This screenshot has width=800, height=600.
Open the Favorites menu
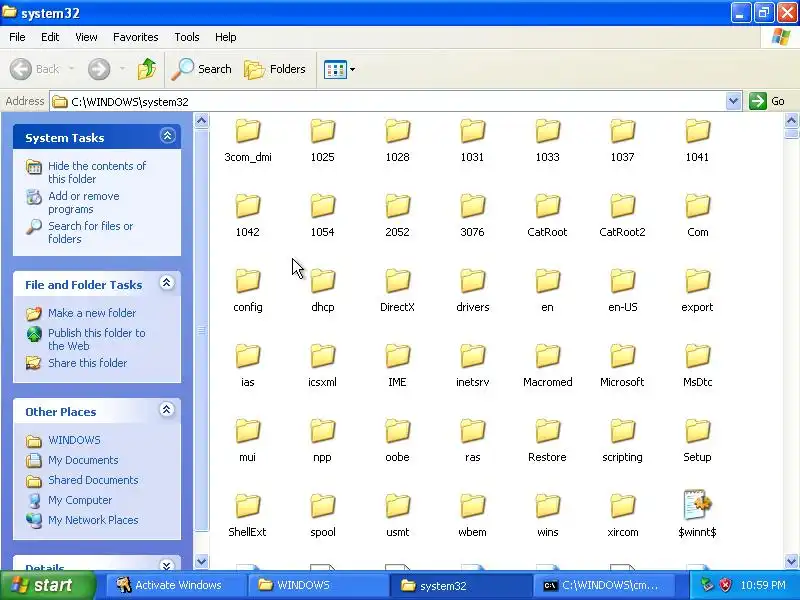[x=136, y=37]
